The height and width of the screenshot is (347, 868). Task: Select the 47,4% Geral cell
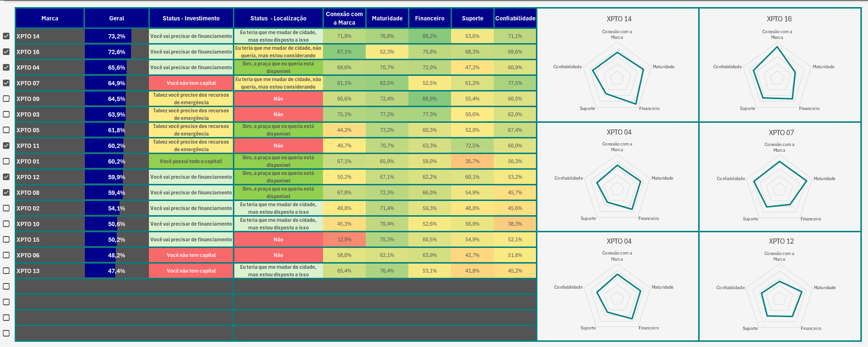[117, 271]
